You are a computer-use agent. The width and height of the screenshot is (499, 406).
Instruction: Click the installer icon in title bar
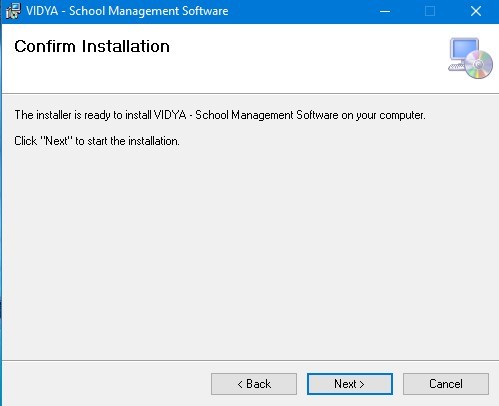[x=13, y=11]
